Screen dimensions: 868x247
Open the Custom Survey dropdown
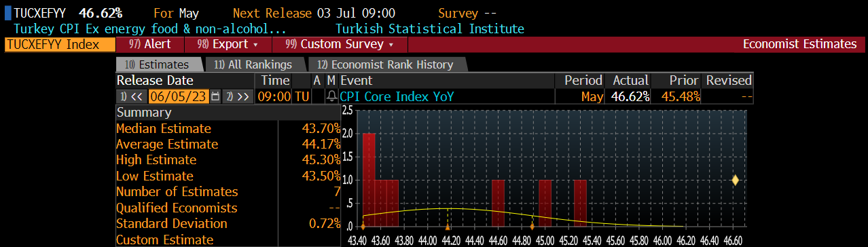click(x=340, y=44)
